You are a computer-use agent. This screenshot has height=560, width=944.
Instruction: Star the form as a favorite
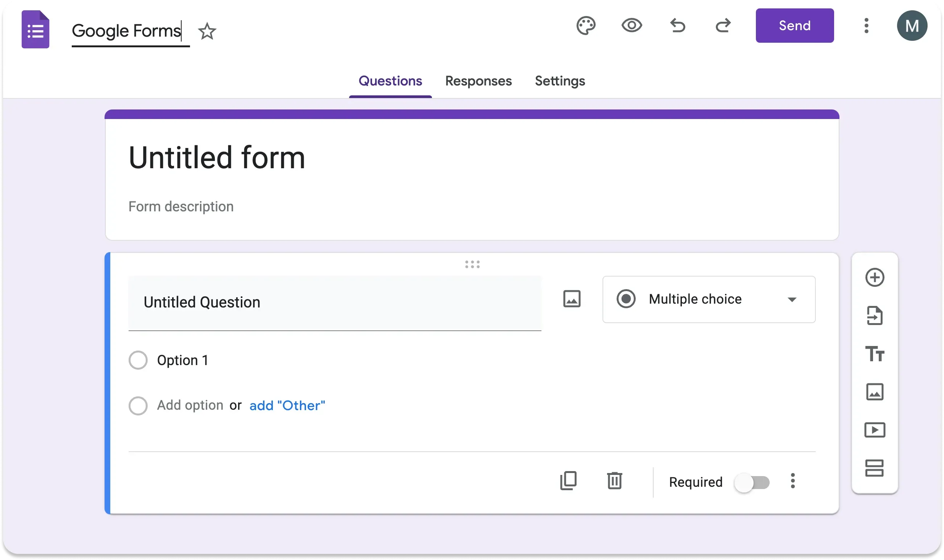click(207, 31)
